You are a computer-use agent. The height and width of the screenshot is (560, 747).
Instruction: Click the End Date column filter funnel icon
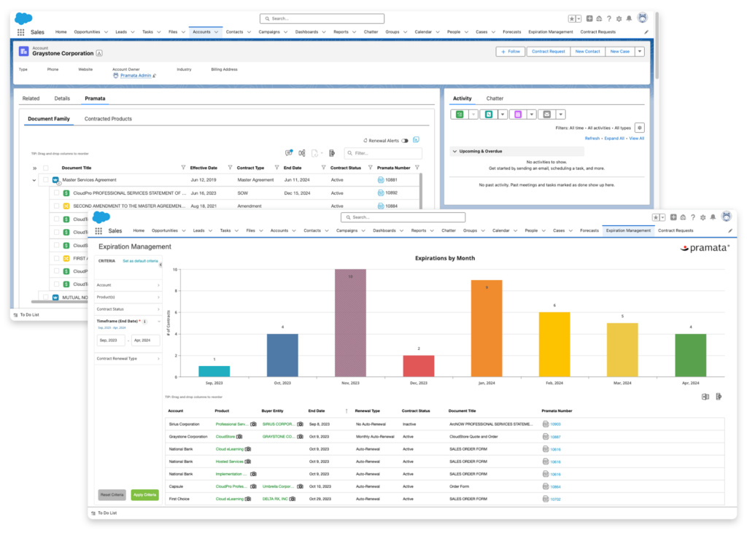(323, 168)
